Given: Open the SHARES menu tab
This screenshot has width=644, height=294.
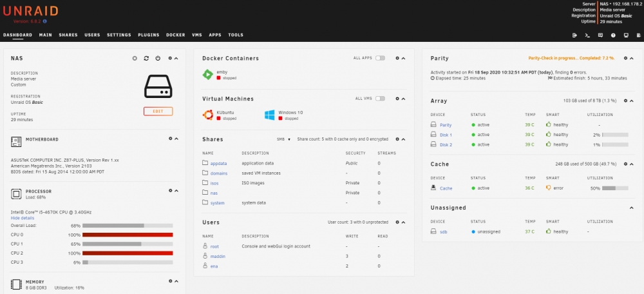Looking at the screenshot, I should pyautogui.click(x=68, y=35).
